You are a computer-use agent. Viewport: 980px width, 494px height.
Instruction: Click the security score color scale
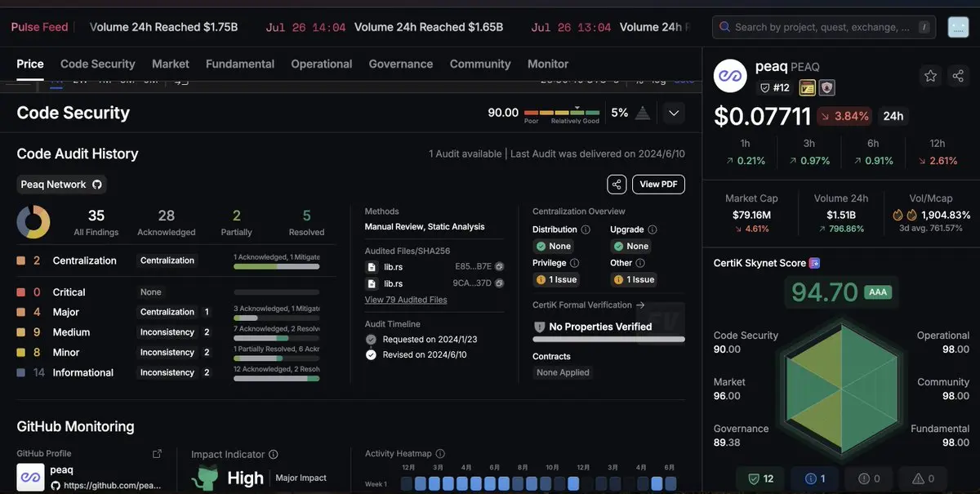562,113
